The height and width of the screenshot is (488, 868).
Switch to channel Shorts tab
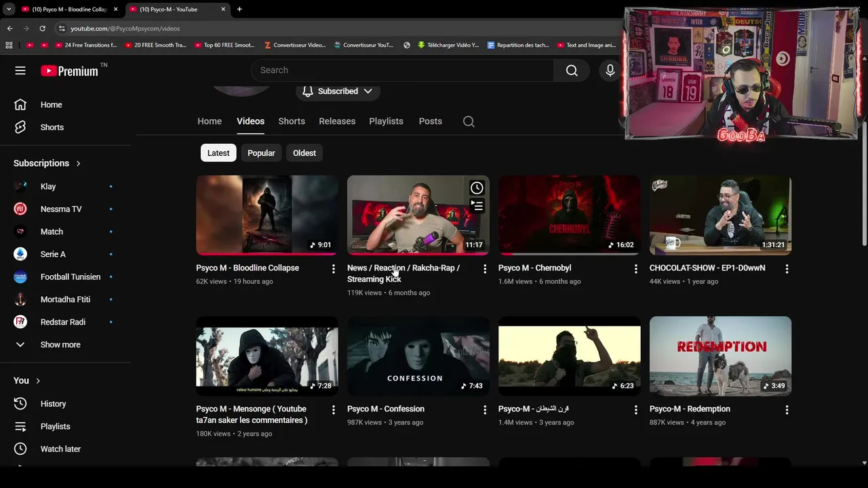(292, 121)
